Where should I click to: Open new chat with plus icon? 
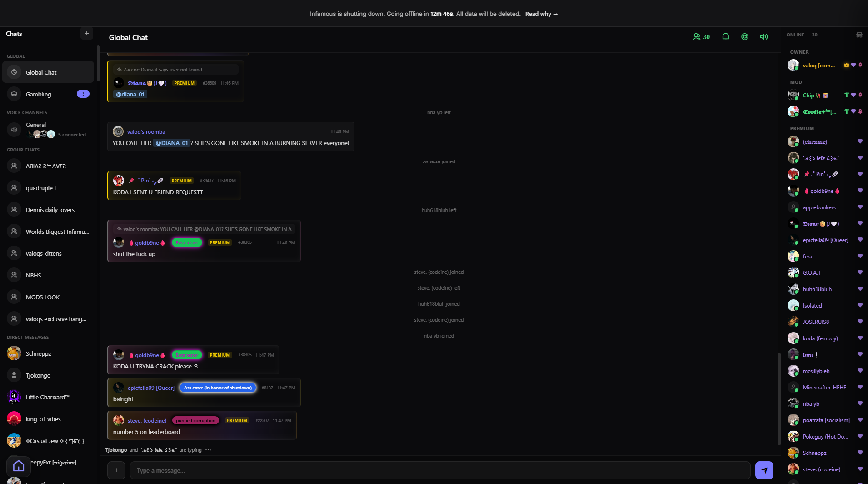87,33
